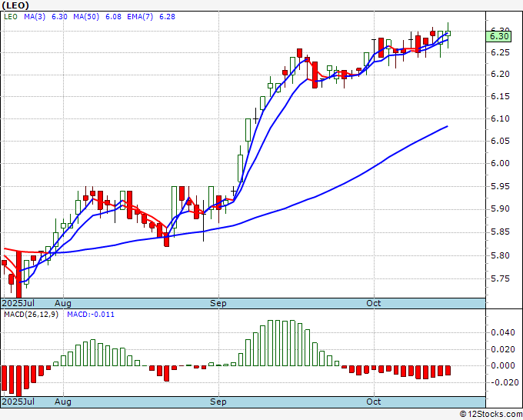Click the 6.25 price axis label
The height and width of the screenshot is (420, 523).
point(501,52)
